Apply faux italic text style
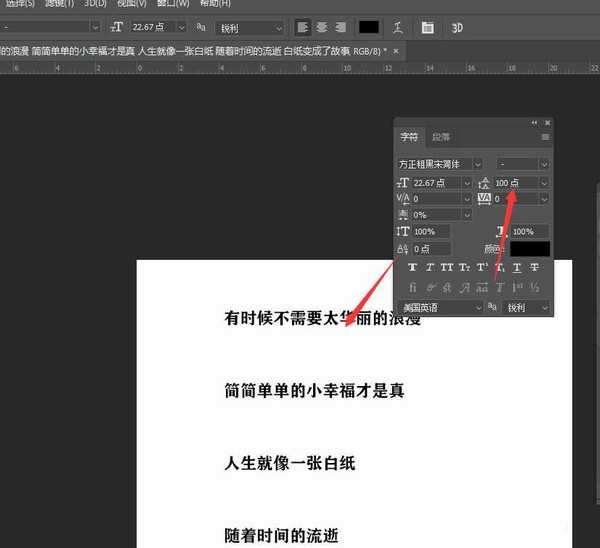This screenshot has height=548, width=600. pos(429,267)
